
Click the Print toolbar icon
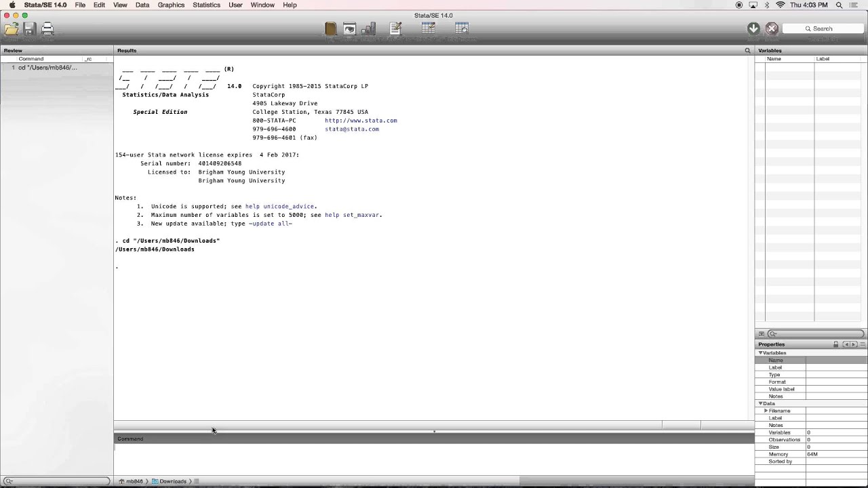(x=47, y=28)
